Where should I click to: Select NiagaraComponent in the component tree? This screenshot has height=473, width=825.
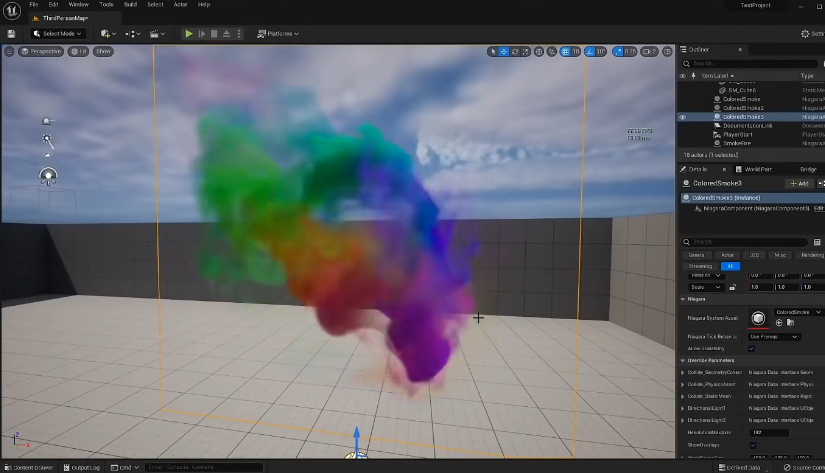tap(756, 208)
